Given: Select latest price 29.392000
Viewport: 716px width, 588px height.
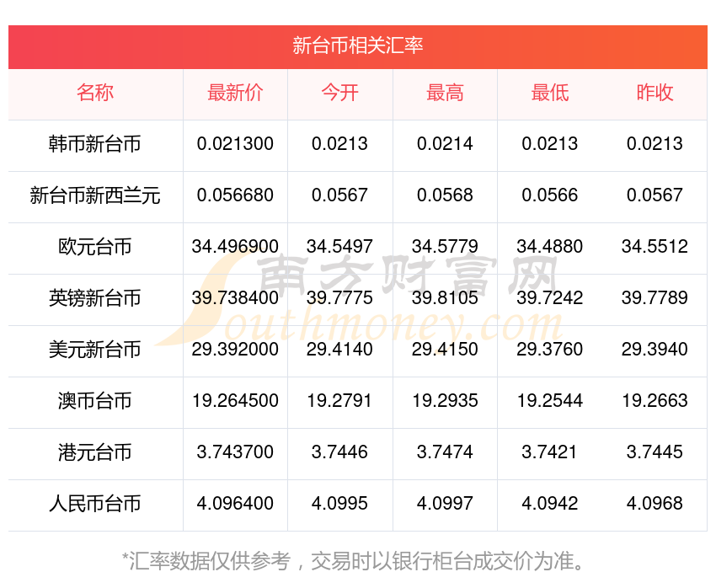Looking at the screenshot, I should [x=235, y=350].
